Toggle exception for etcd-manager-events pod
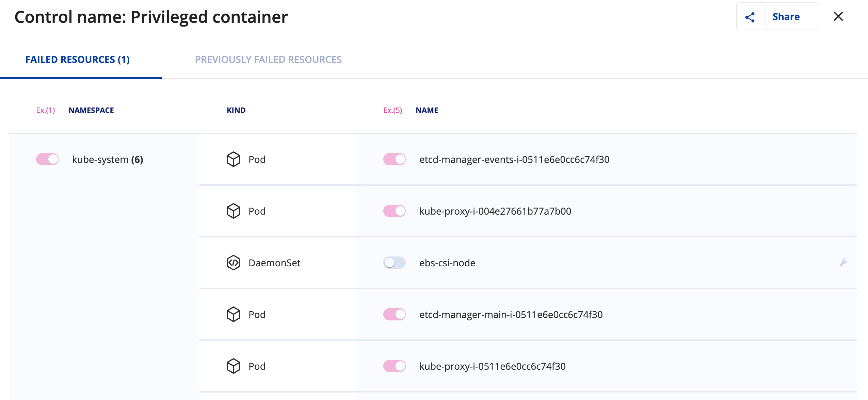Screen dimensions: 868x400 394,159
